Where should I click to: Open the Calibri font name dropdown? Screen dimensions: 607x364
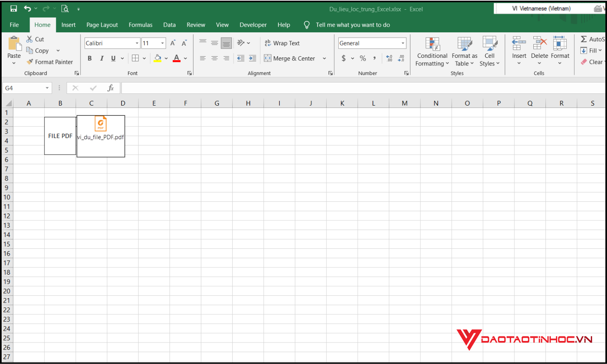click(x=137, y=43)
